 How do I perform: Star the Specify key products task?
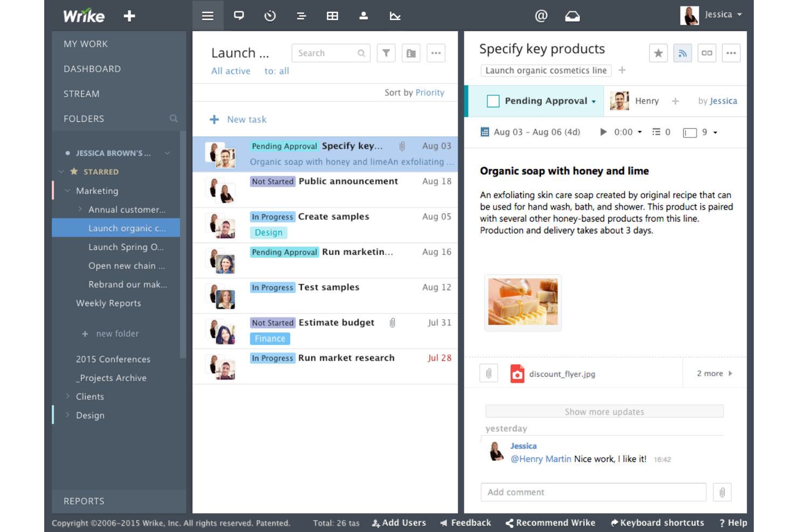(x=658, y=53)
